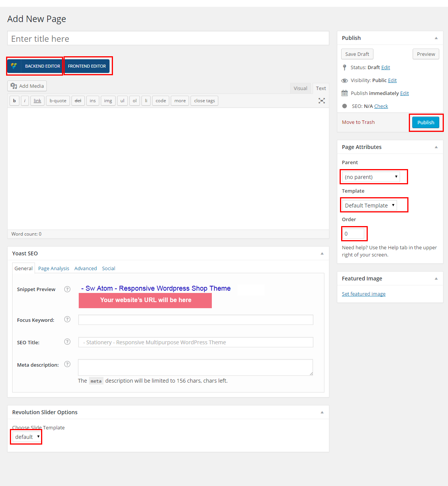This screenshot has width=448, height=486.
Task: Open the Yoast Advanced tab
Action: tap(86, 268)
